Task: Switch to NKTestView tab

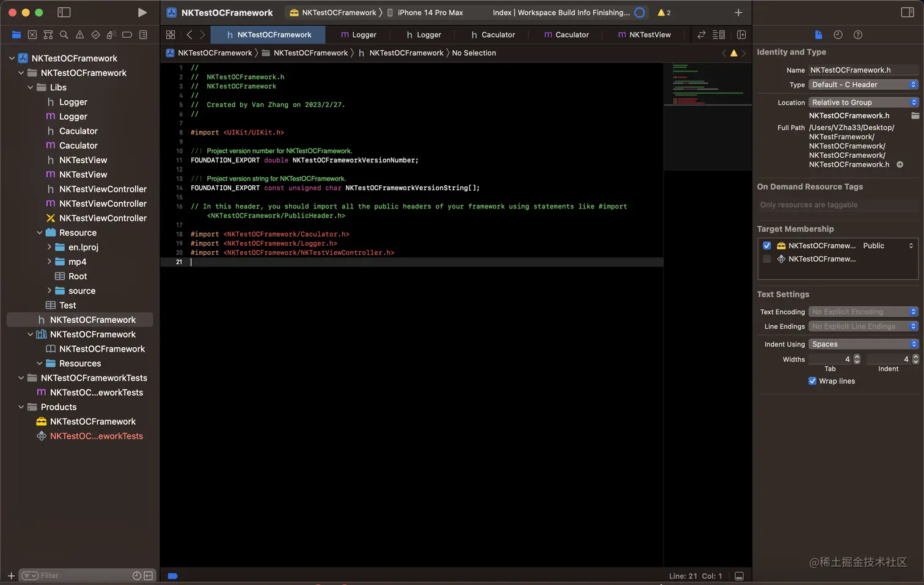Action: (x=644, y=35)
